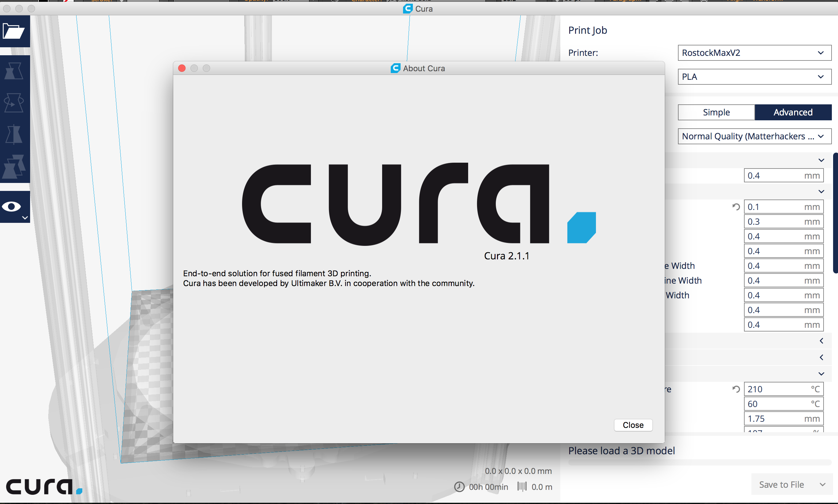Select the Rotate tool icon
Screen dimensions: 838x504
[x=14, y=102]
